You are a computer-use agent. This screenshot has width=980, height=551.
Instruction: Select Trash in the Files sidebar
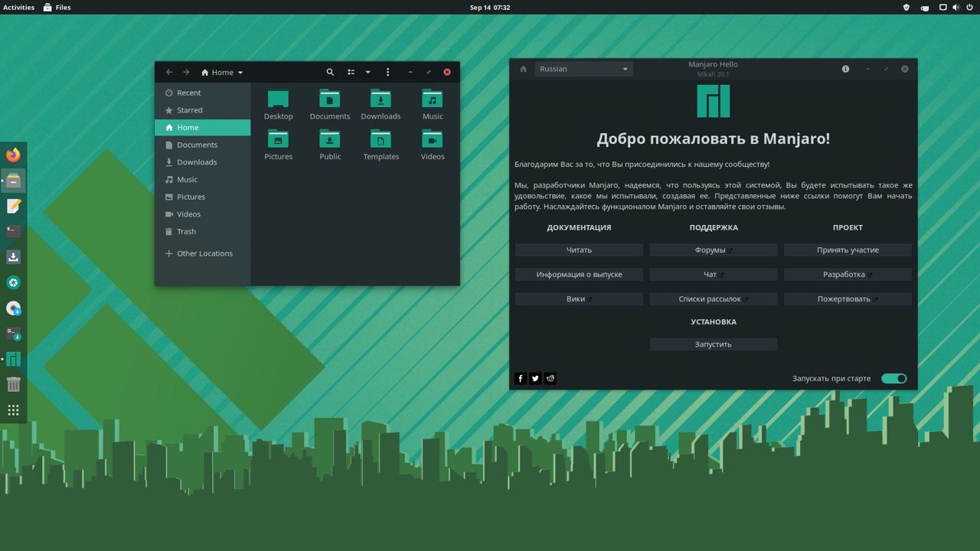pyautogui.click(x=203, y=231)
